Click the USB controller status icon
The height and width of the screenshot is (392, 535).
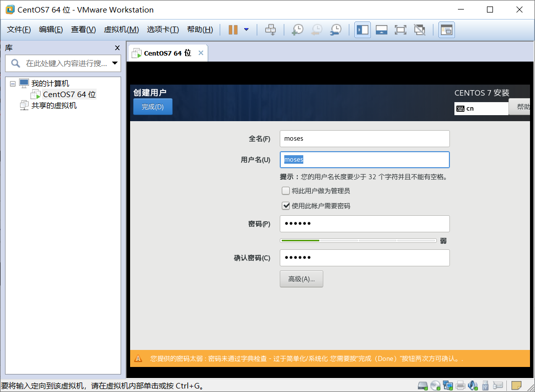click(485, 385)
